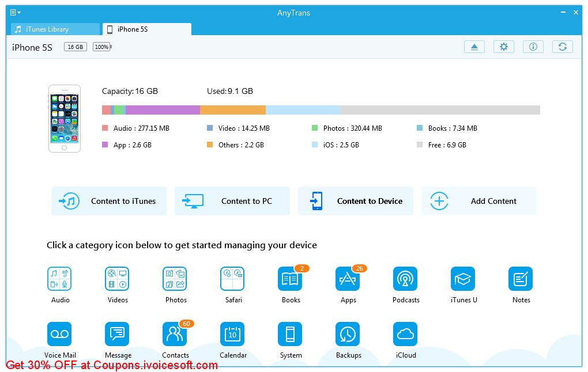Open the main menu dropdown at top-left
The width and height of the screenshot is (588, 372).
coord(15,13)
